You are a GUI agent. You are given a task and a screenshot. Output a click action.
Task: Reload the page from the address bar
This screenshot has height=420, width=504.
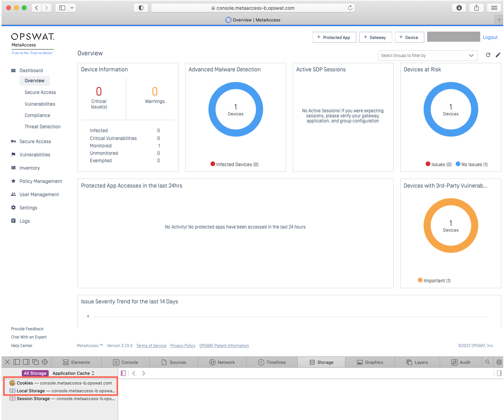[350, 8]
